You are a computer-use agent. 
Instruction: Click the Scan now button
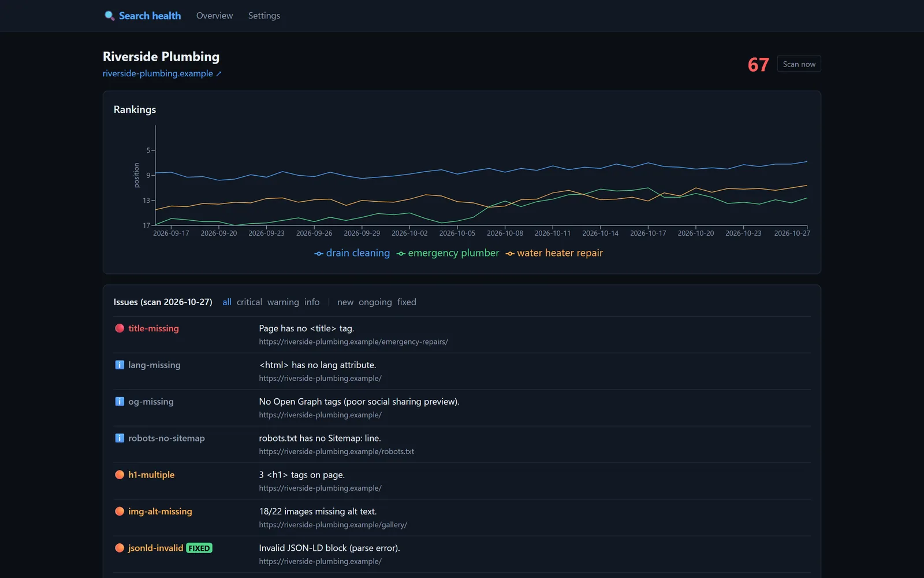click(x=799, y=64)
